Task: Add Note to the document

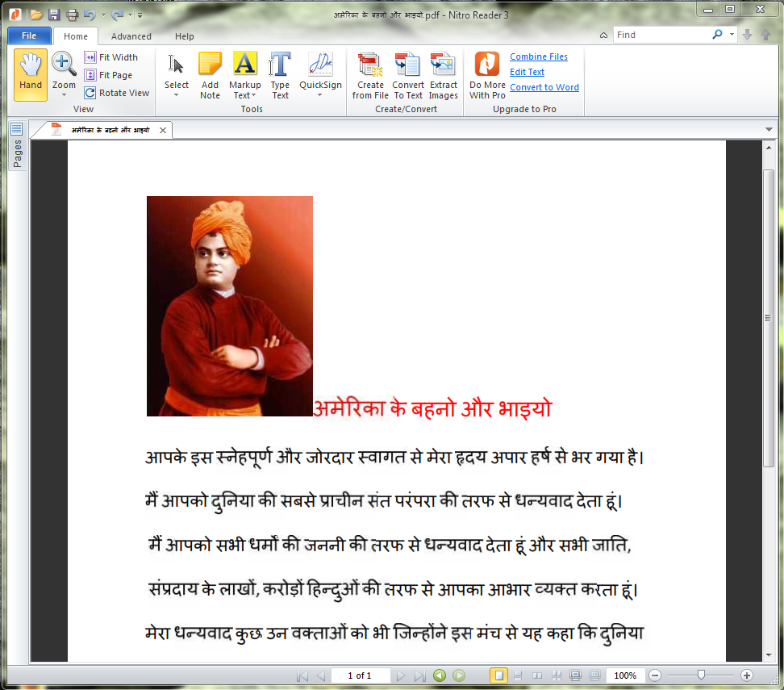Action: 210,75
